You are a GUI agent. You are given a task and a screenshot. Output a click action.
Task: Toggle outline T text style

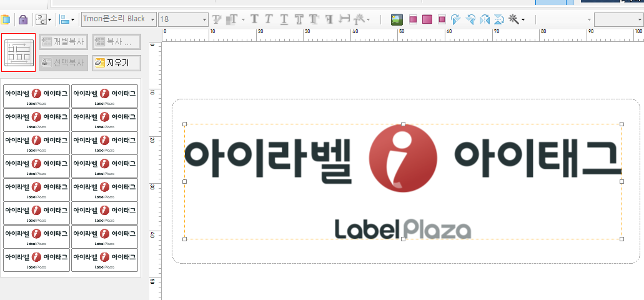[x=299, y=19]
